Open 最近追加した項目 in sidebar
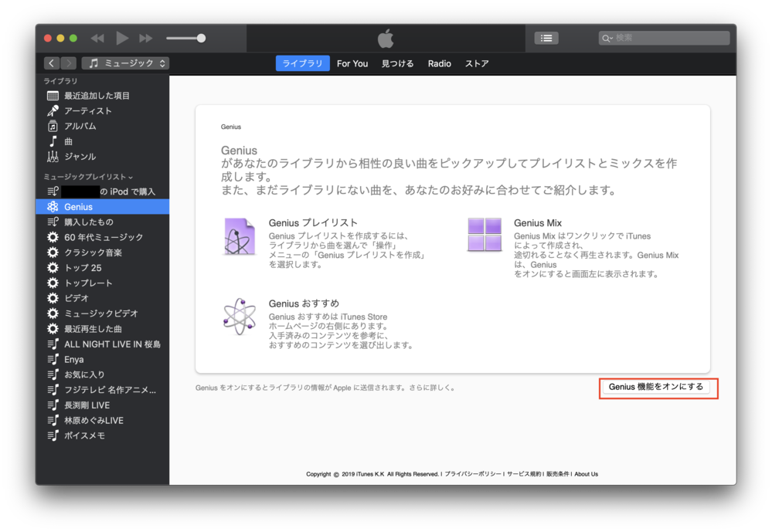 click(103, 96)
